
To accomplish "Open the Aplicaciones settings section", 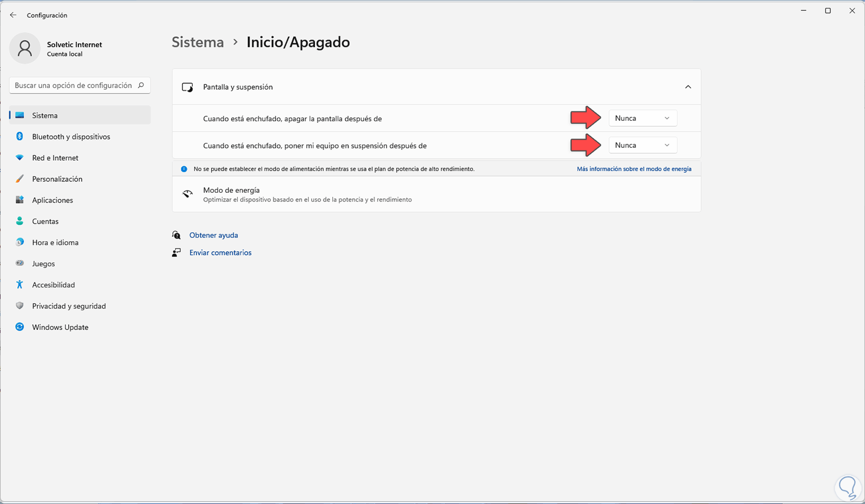I will click(53, 200).
